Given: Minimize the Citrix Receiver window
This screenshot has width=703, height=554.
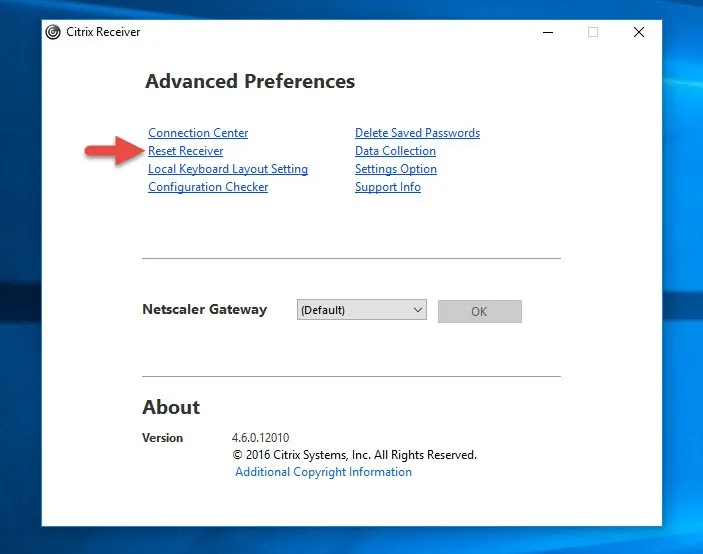Looking at the screenshot, I should (x=547, y=32).
